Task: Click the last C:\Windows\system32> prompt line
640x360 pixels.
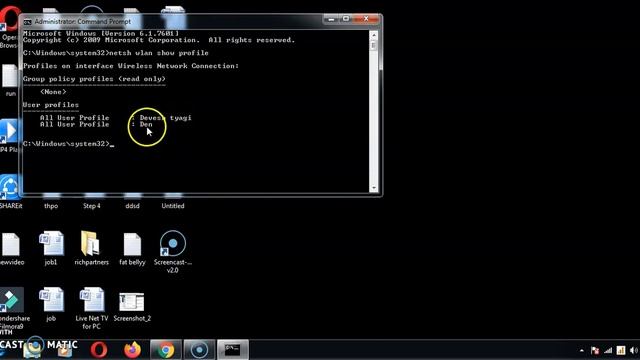Action: pos(69,144)
